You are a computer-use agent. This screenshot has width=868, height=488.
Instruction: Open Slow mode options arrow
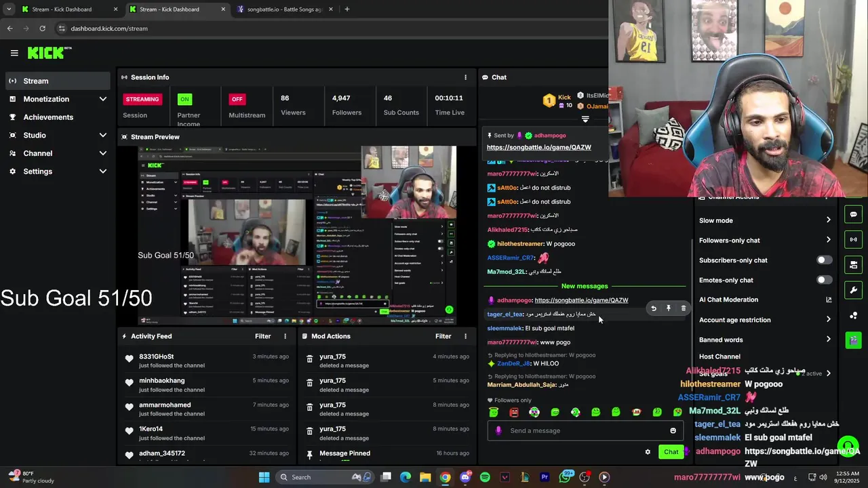pyautogui.click(x=828, y=220)
